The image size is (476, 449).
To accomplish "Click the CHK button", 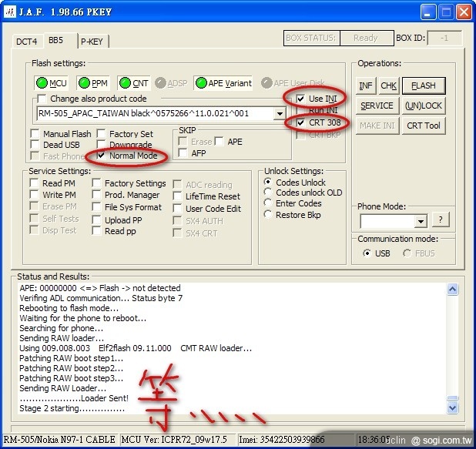I will click(388, 85).
